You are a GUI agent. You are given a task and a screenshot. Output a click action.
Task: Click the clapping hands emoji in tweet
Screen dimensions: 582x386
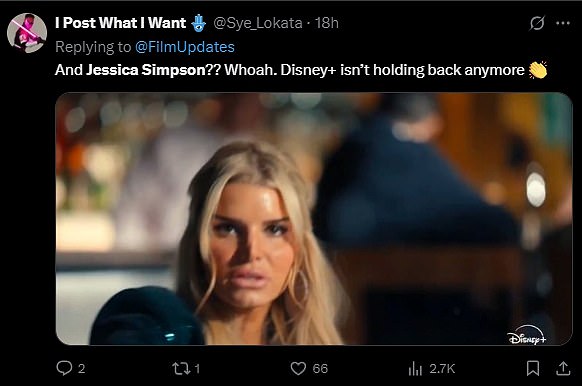tap(538, 70)
